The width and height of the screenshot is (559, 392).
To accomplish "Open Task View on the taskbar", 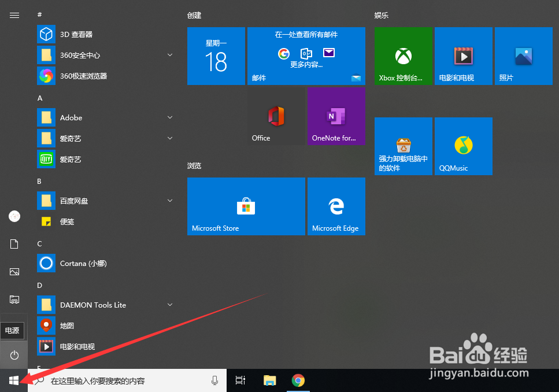I will [x=240, y=380].
